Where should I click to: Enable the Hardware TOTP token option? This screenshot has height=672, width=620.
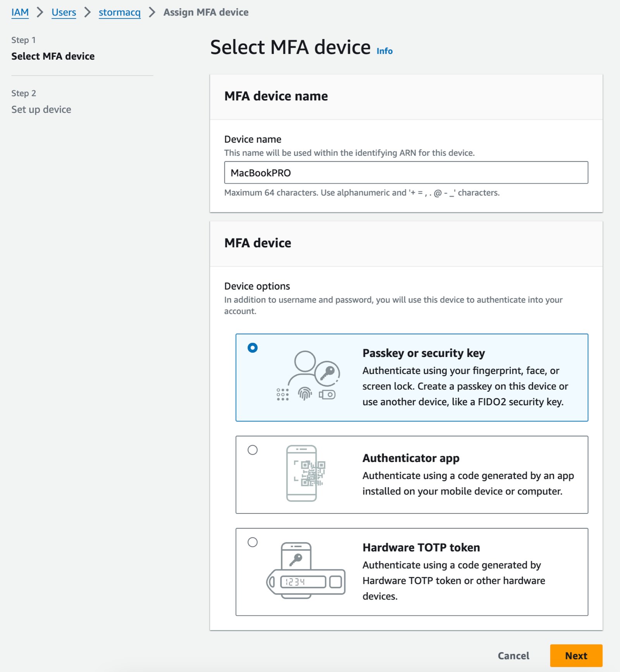(x=253, y=543)
